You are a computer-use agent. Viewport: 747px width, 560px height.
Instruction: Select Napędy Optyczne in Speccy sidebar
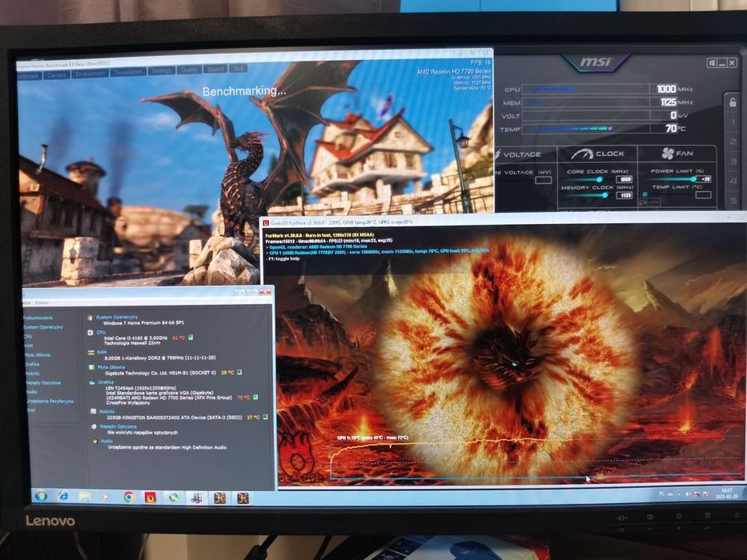coord(43,383)
